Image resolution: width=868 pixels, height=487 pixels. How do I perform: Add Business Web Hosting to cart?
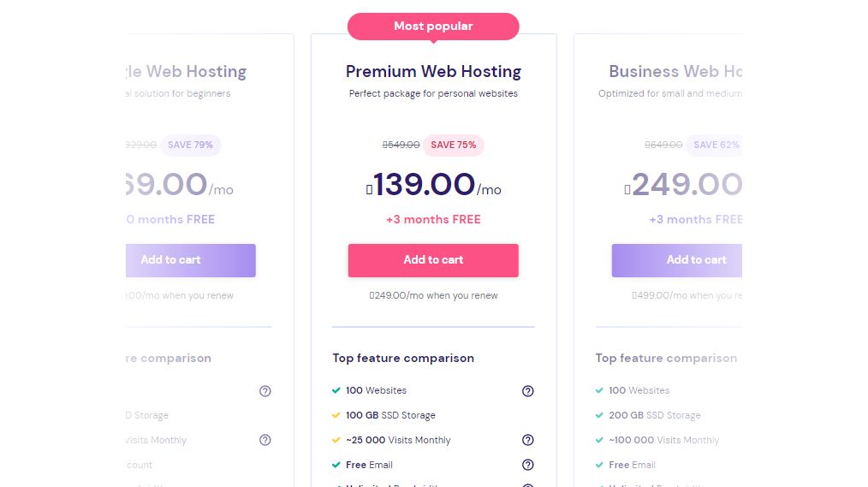[677, 260]
